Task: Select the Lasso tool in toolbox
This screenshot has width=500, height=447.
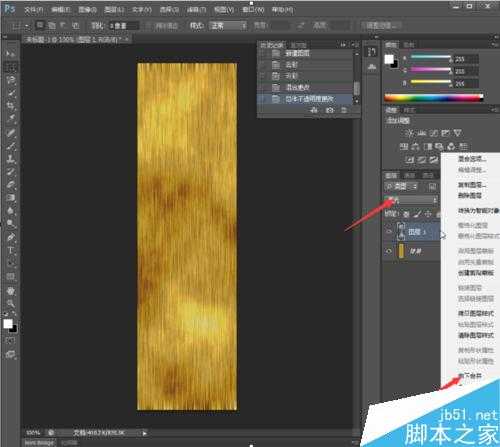Action: (x=11, y=80)
